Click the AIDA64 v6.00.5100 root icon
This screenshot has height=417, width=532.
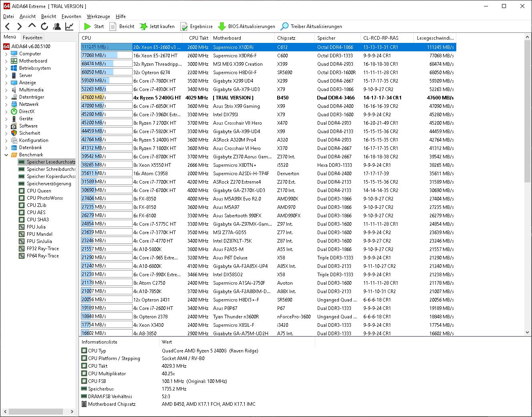6,47
